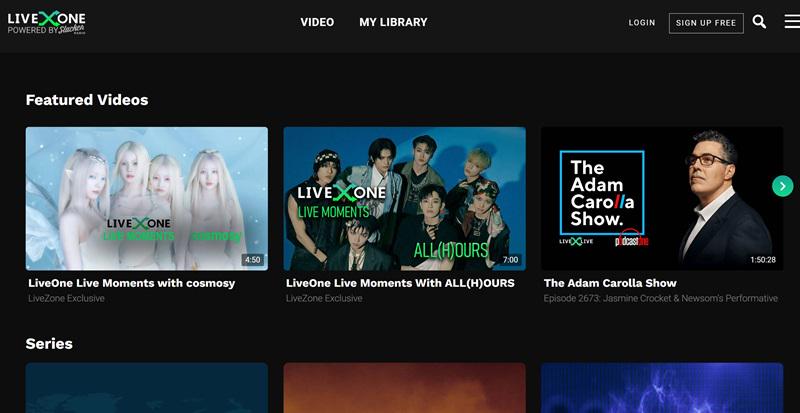Image resolution: width=800 pixels, height=413 pixels.
Task: Play The Adam Carolla Show thumbnail
Action: 662,199
